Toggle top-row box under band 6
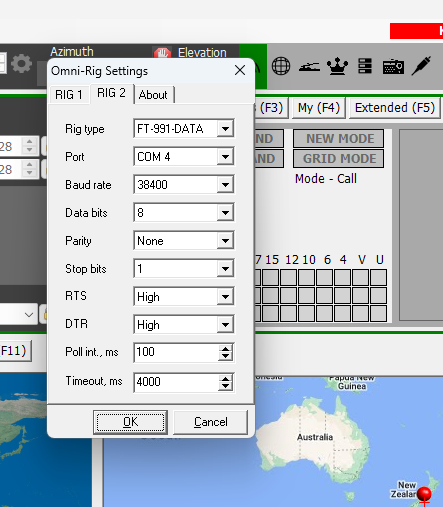The width and height of the screenshot is (443, 507). click(324, 277)
